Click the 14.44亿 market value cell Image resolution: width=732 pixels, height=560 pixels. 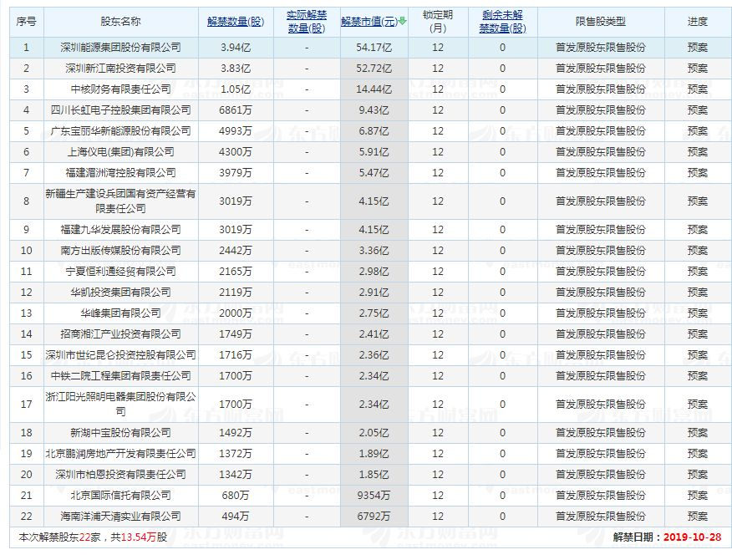tap(374, 89)
